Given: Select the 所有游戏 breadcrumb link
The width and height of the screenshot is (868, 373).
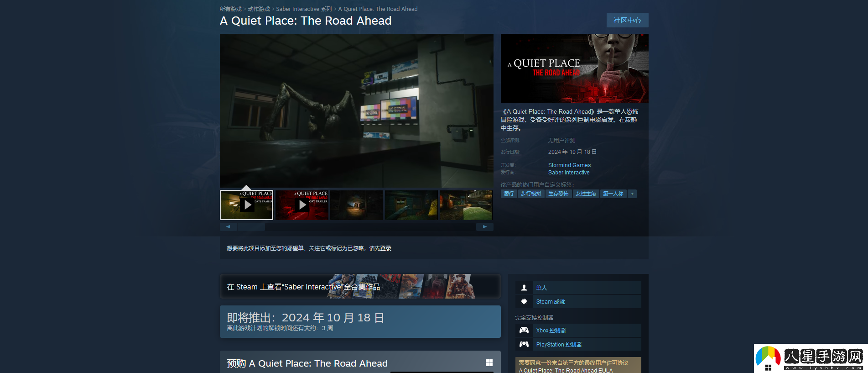Looking at the screenshot, I should [230, 9].
